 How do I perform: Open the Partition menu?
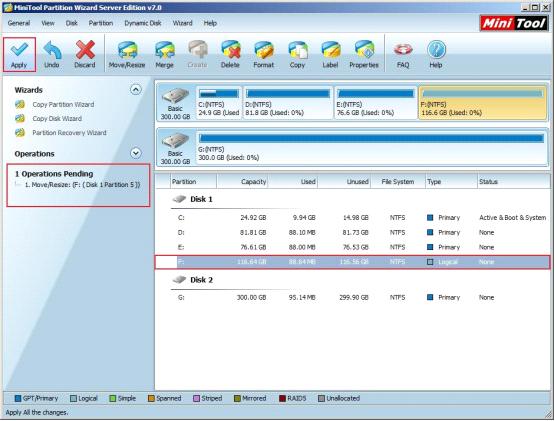[101, 23]
